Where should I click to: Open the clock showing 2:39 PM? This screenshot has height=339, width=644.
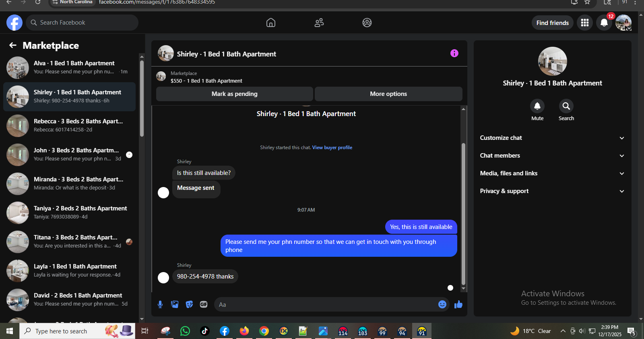click(610, 331)
